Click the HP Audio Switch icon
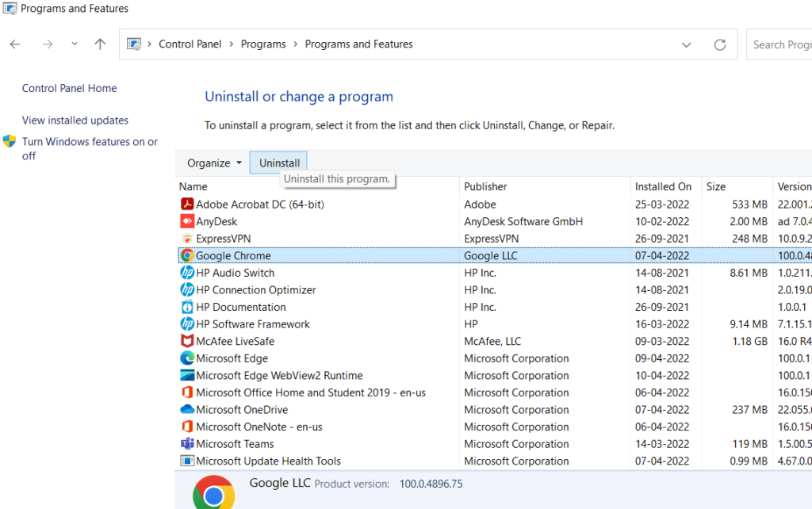This screenshot has width=812, height=509. pyautogui.click(x=187, y=273)
